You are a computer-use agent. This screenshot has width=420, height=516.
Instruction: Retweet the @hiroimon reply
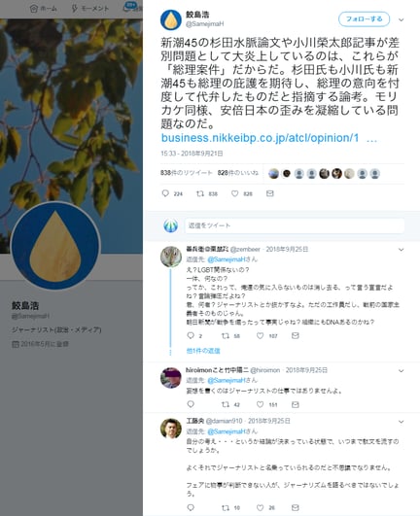pyautogui.click(x=226, y=404)
